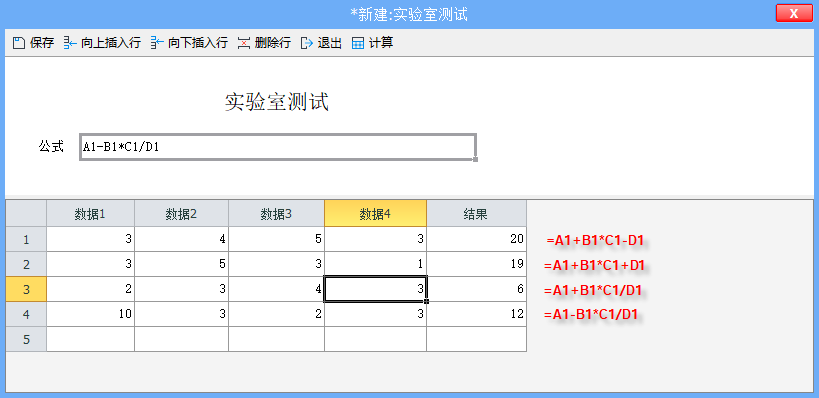
Task: Click the 公式 formula input field
Action: 278,147
